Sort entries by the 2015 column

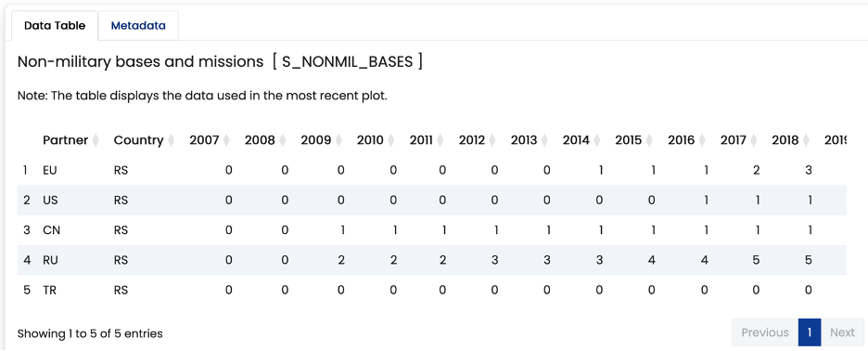[649, 141]
